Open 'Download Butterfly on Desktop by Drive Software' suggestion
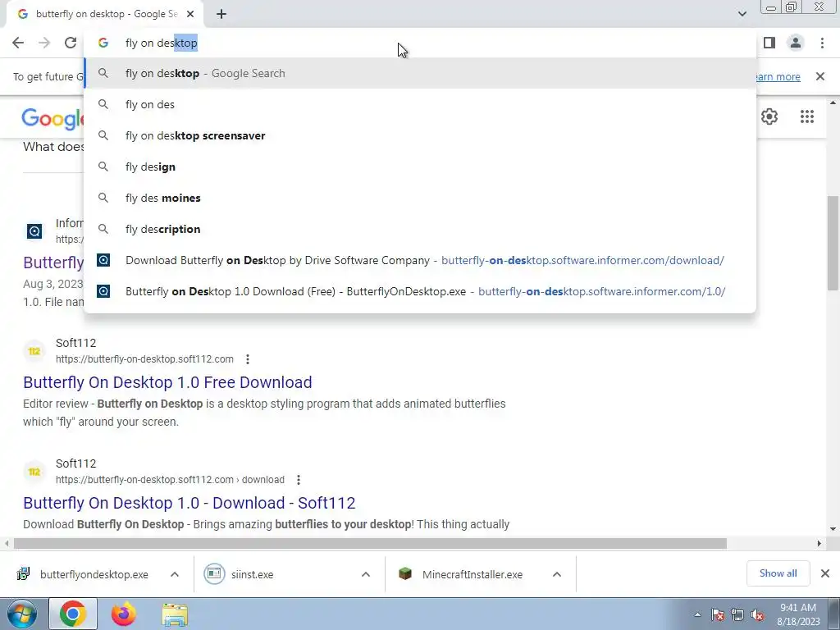The height and width of the screenshot is (630, 840). (x=420, y=260)
